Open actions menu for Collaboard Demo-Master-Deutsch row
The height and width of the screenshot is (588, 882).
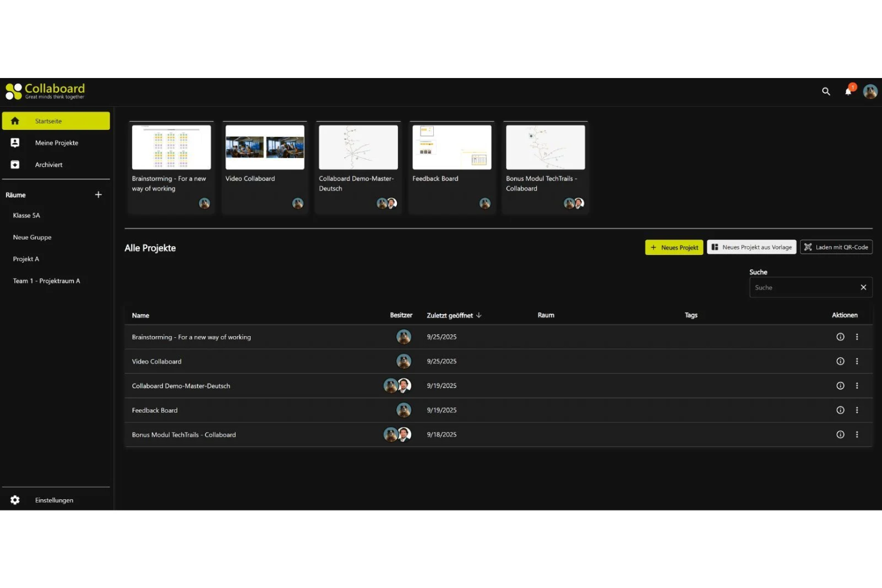pyautogui.click(x=857, y=386)
